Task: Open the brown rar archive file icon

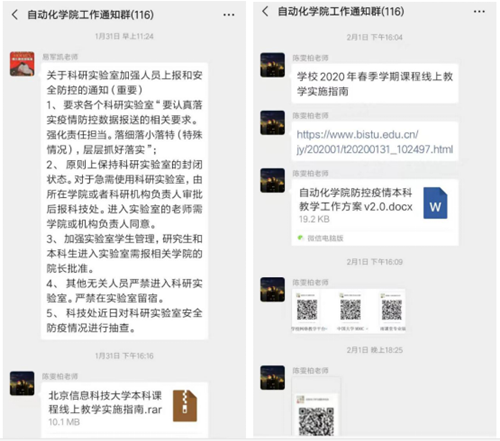Action: coord(185,406)
